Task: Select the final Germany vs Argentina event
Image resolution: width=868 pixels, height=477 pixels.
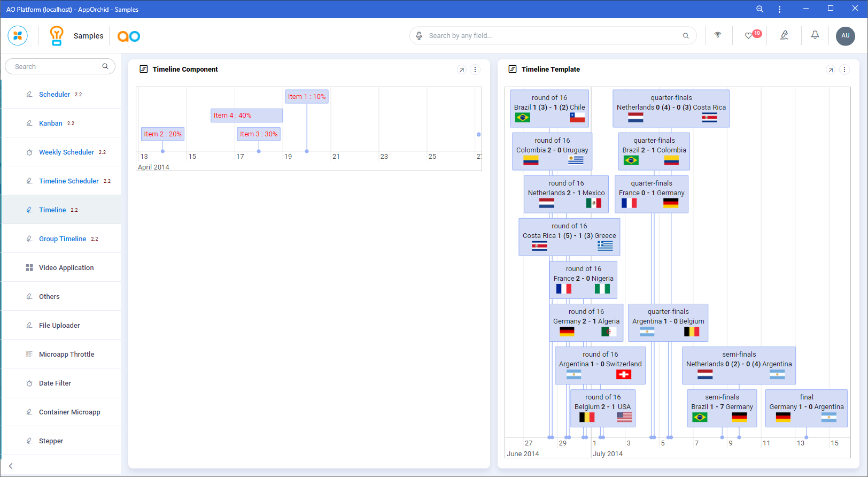Action: 806,408
